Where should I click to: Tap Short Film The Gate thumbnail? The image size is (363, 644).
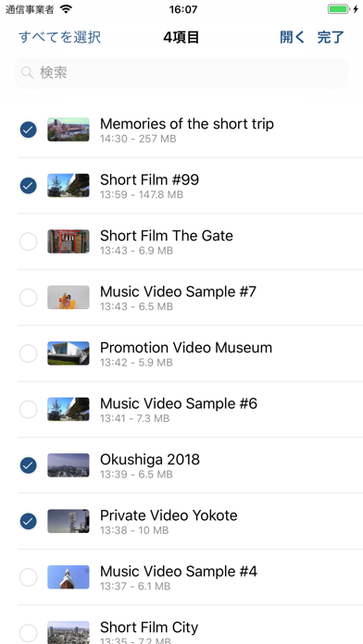(69, 241)
